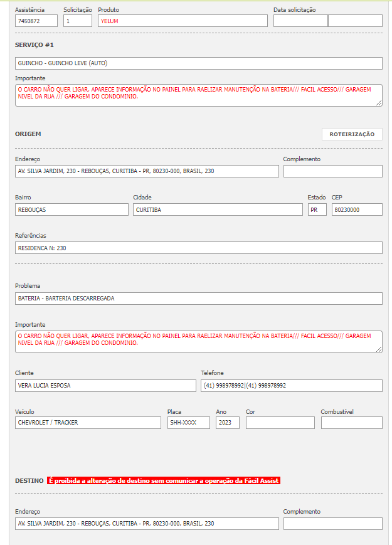
Task: Select the Solicitação field
Action: (78, 21)
